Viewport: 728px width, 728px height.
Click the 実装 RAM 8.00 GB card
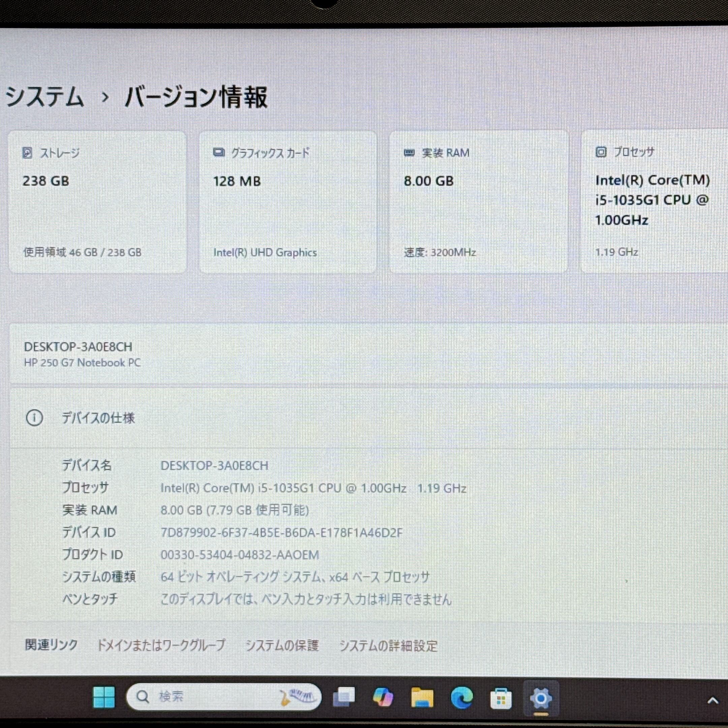478,202
